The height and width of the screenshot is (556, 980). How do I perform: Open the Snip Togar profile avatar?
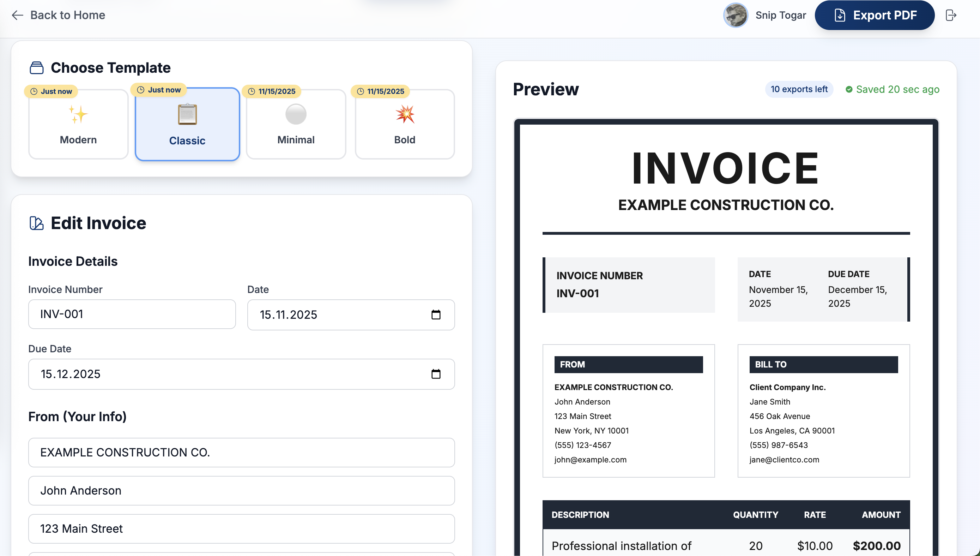(735, 16)
